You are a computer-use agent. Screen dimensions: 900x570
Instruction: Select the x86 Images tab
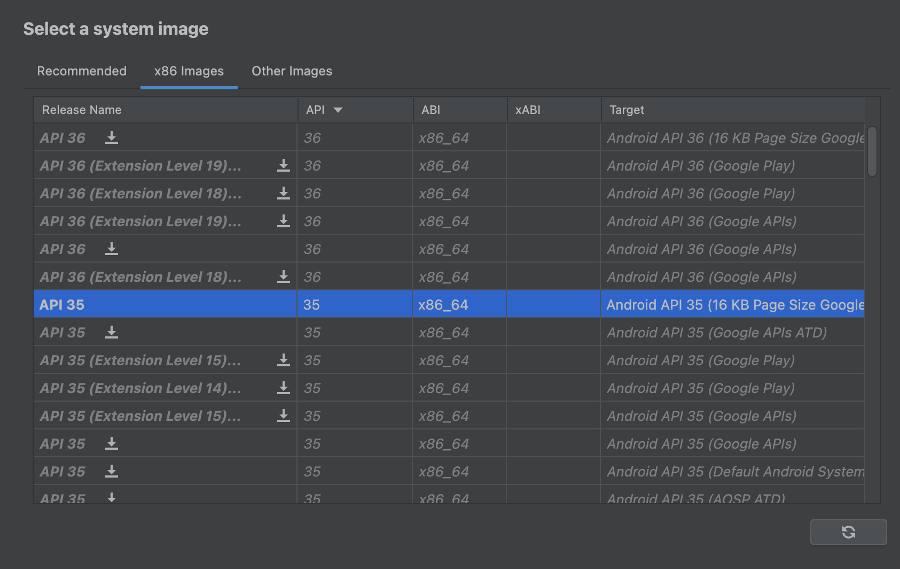tap(189, 71)
